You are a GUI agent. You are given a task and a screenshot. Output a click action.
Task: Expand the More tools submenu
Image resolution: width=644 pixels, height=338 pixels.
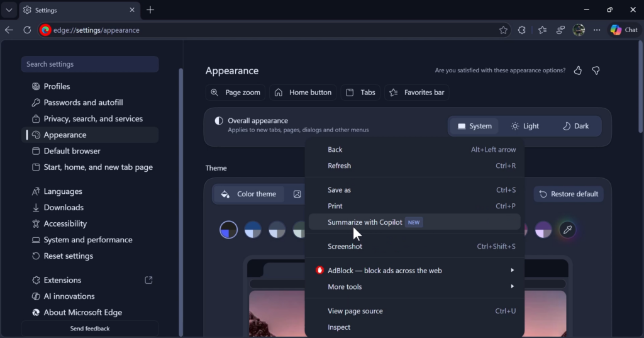[415, 287]
